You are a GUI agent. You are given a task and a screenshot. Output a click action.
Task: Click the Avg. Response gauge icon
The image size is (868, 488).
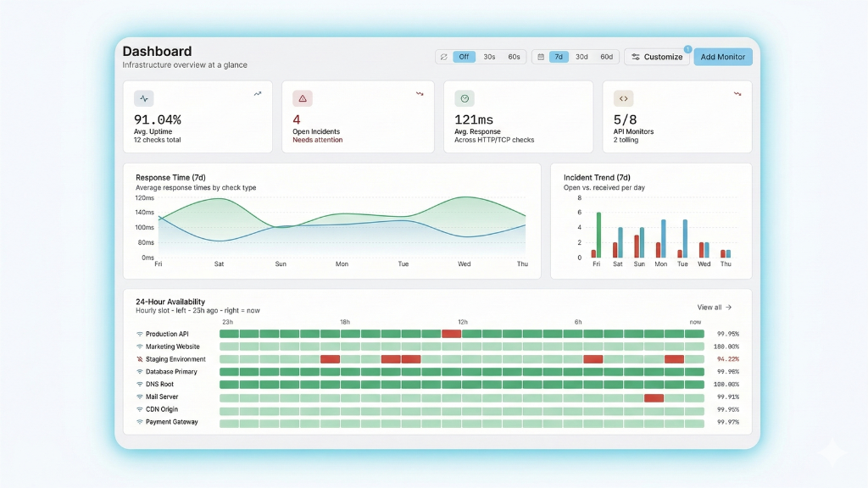pyautogui.click(x=465, y=98)
